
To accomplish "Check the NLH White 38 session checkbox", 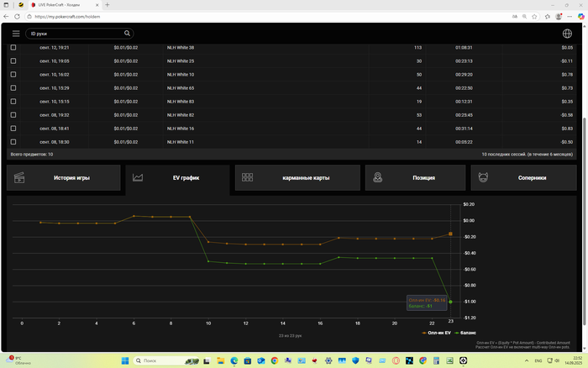I will 13,48.
